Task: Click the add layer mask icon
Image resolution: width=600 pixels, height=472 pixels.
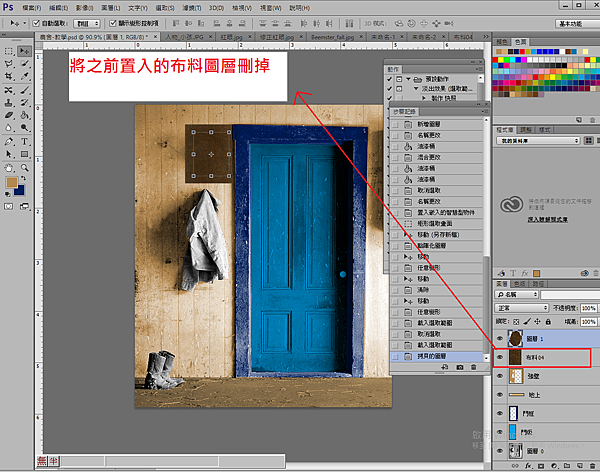Action: point(541,466)
